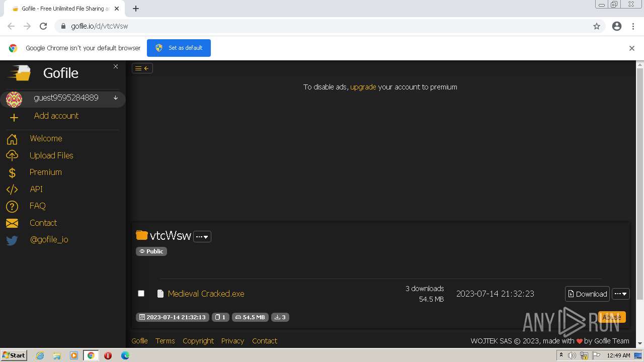Open the Welcome menu item

(x=46, y=138)
